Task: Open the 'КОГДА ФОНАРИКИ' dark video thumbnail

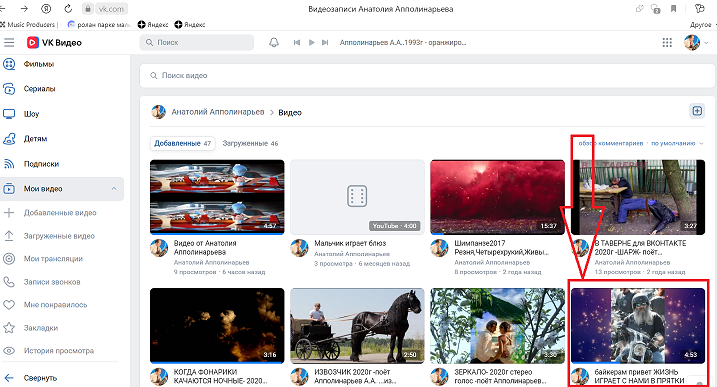Action: click(x=217, y=326)
